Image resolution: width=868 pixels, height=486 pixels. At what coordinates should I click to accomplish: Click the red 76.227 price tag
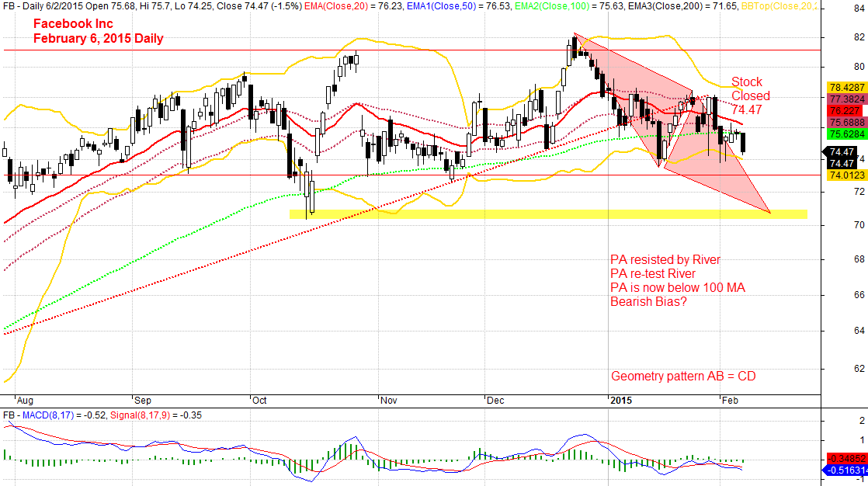point(847,111)
